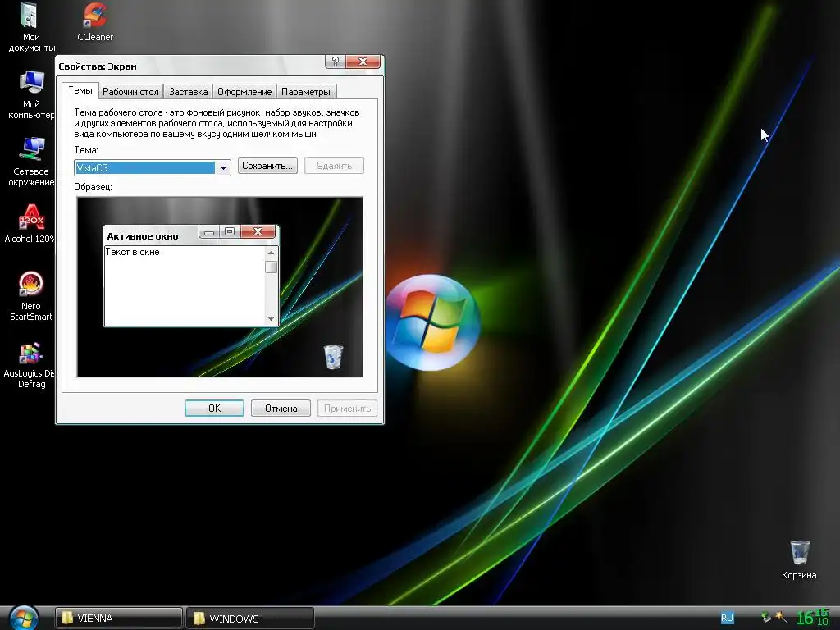This screenshot has height=630, width=840.
Task: Click the VIENNA folder icon on taskbar
Action: (67, 619)
